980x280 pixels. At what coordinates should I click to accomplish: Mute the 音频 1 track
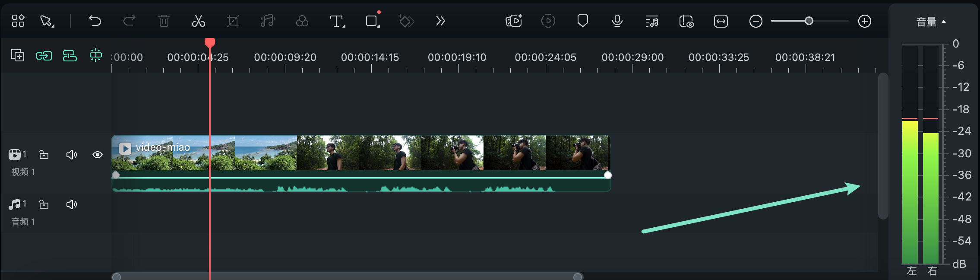coord(72,204)
